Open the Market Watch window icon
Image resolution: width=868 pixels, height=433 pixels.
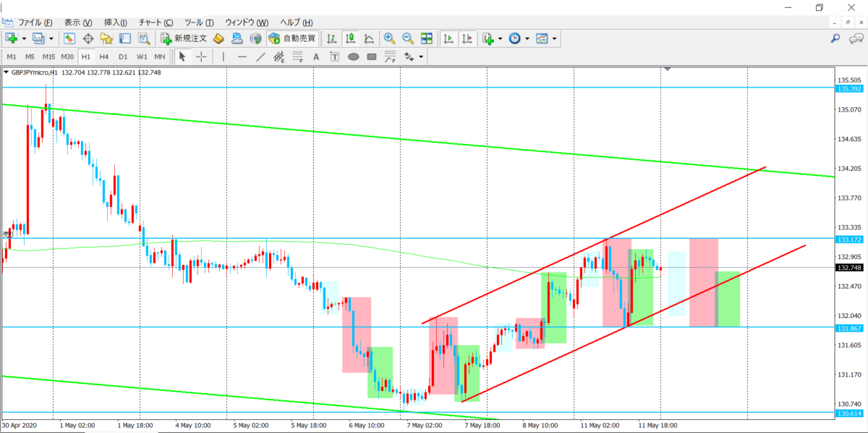pos(69,38)
